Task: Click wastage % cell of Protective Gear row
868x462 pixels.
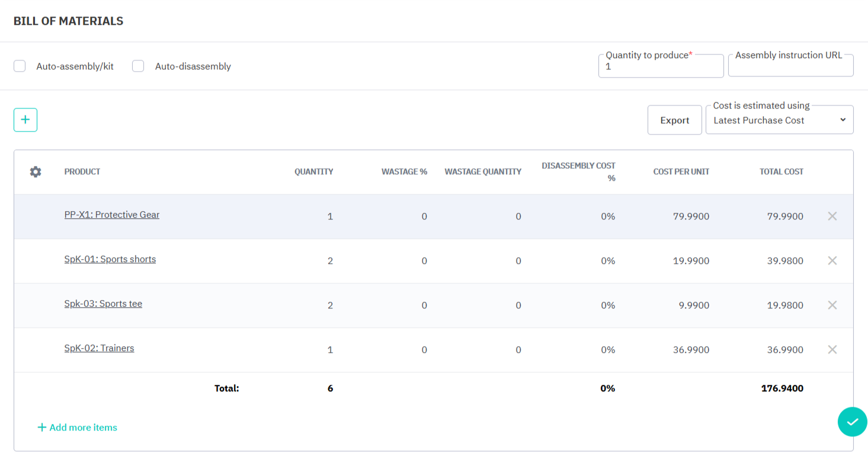Action: [424, 217]
